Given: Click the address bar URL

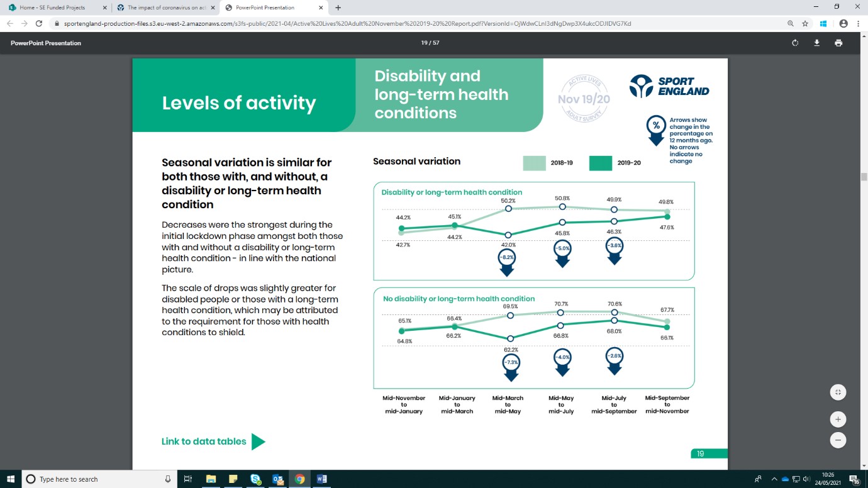Looking at the screenshot, I should (x=347, y=23).
